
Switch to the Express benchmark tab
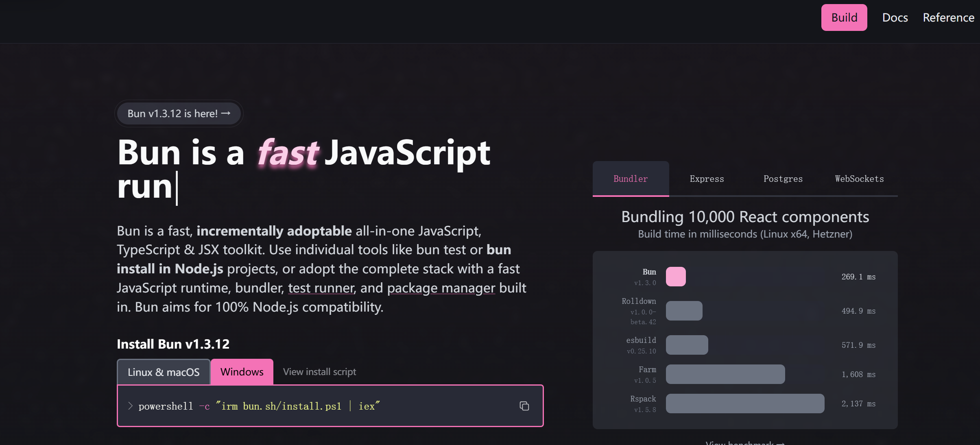click(x=707, y=179)
